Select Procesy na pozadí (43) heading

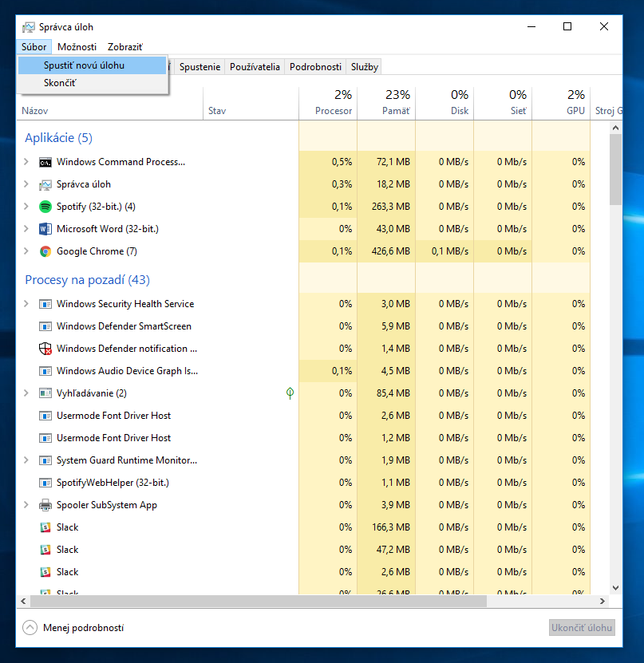point(88,280)
